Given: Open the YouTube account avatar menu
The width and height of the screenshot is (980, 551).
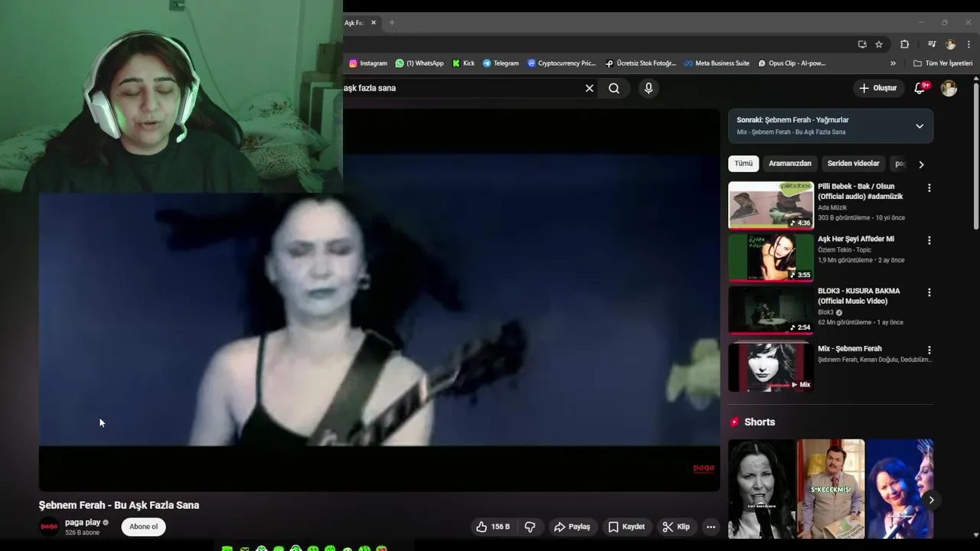Looking at the screenshot, I should (949, 88).
